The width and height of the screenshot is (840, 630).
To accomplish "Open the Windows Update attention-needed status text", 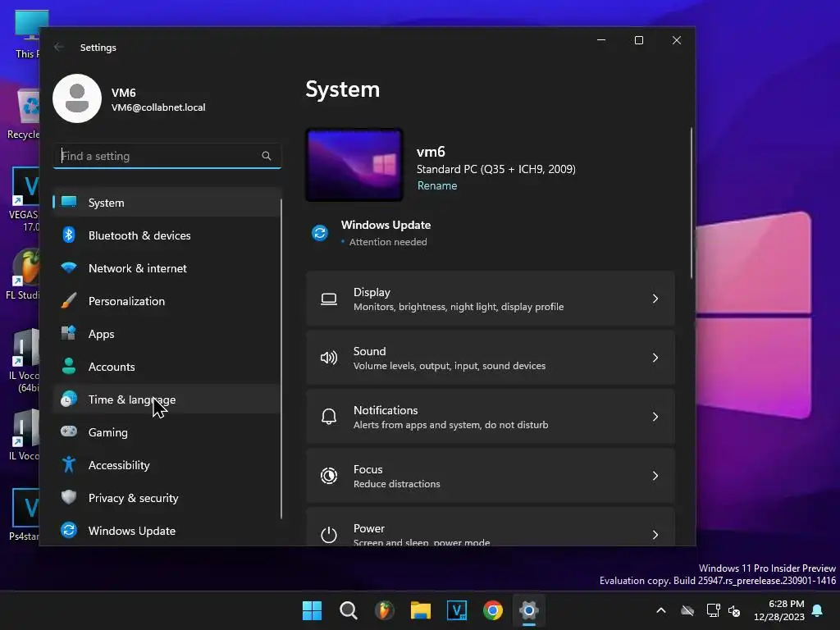I will click(388, 242).
